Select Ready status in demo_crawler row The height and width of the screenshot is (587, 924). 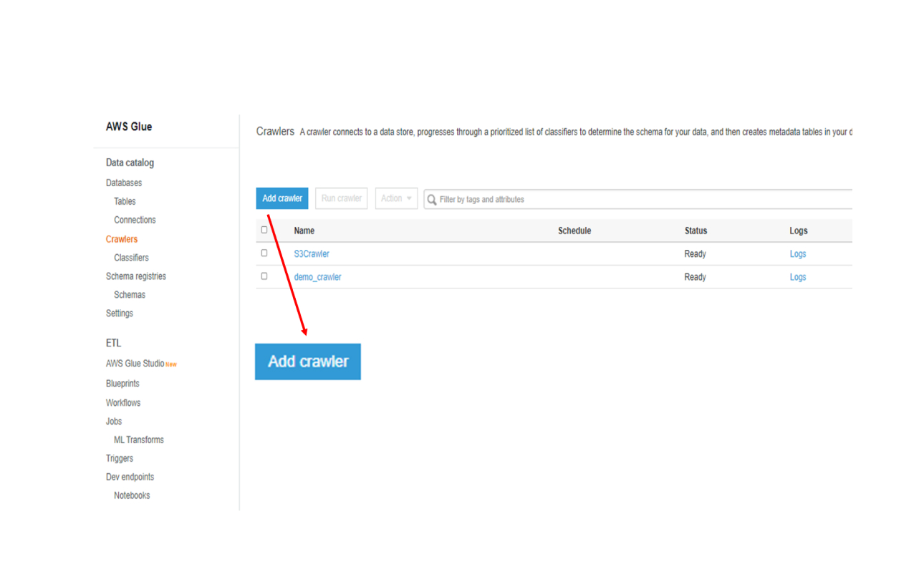695,277
